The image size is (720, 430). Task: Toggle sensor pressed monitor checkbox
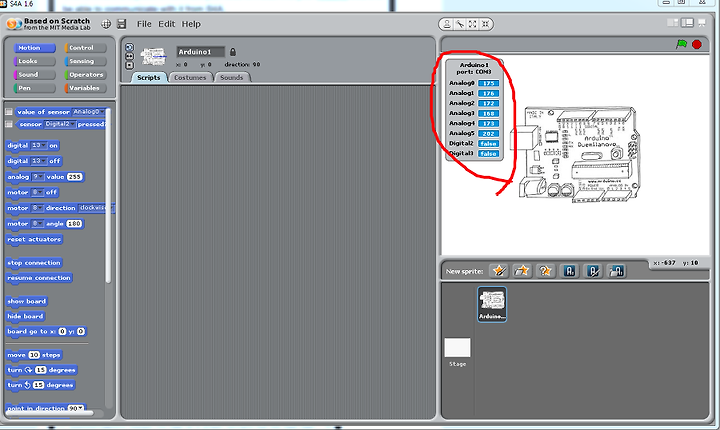coord(9,124)
